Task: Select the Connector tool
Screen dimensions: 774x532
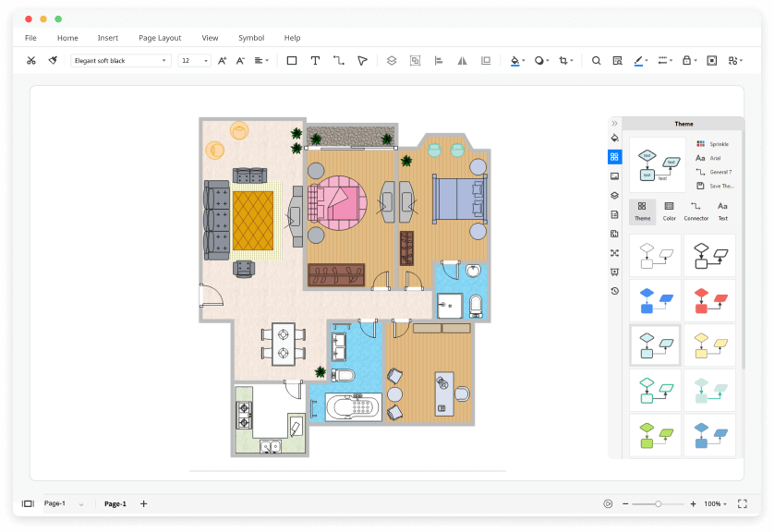Action: click(338, 60)
